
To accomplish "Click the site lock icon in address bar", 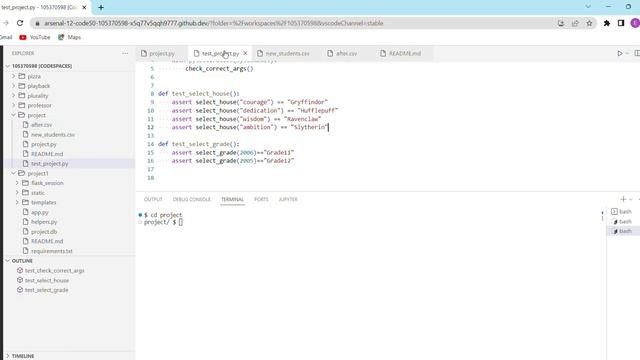I will (38, 23).
